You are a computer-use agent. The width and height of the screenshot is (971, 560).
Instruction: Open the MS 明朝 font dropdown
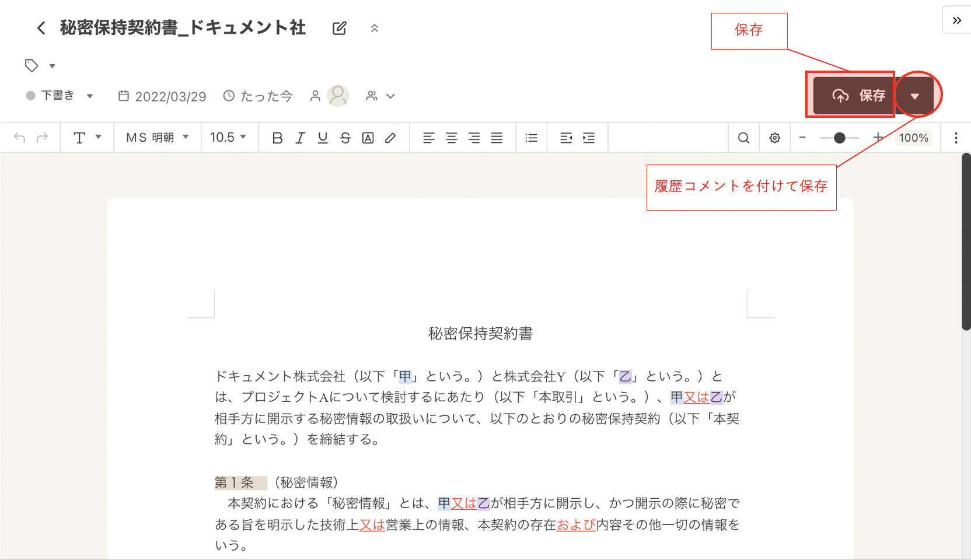coord(158,138)
